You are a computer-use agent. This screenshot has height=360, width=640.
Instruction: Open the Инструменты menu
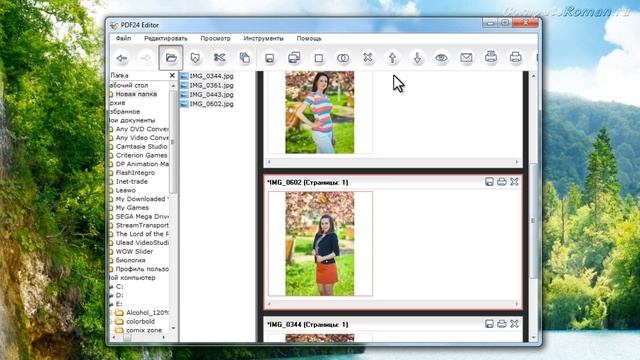[x=263, y=38]
